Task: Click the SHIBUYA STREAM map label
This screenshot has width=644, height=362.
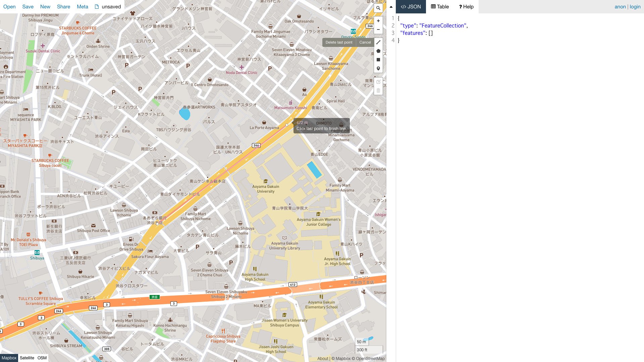Action: [66, 346]
